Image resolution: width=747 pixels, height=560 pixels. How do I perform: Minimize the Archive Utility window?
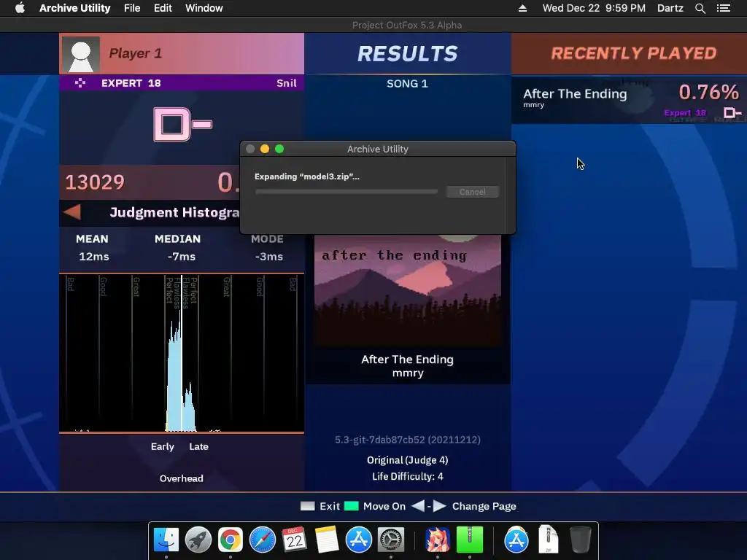[x=265, y=149]
